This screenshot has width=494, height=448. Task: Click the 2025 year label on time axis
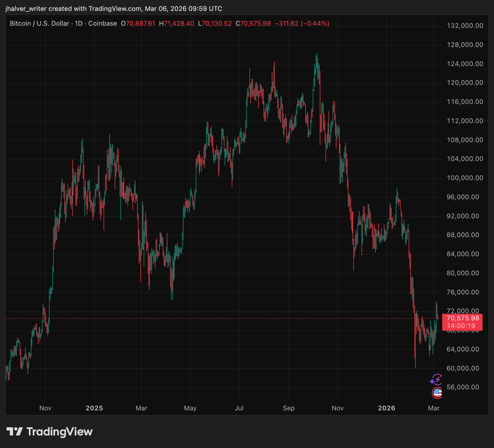(94, 408)
